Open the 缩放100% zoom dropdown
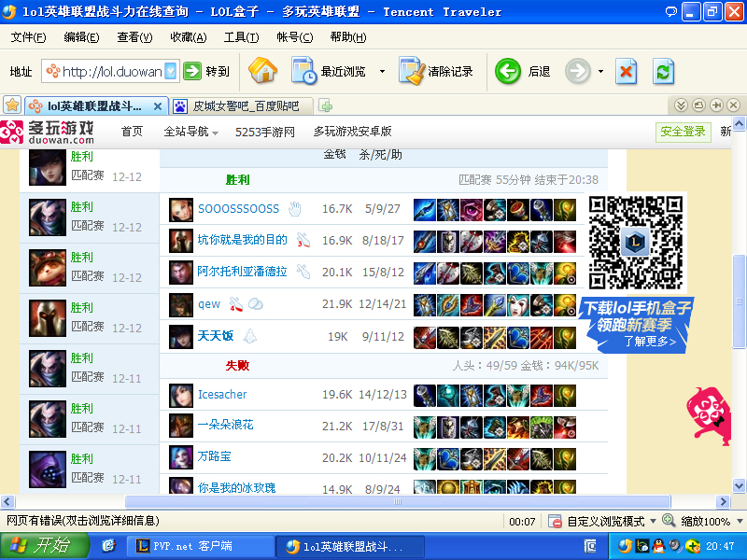Image resolution: width=747 pixels, height=560 pixels. click(x=740, y=521)
